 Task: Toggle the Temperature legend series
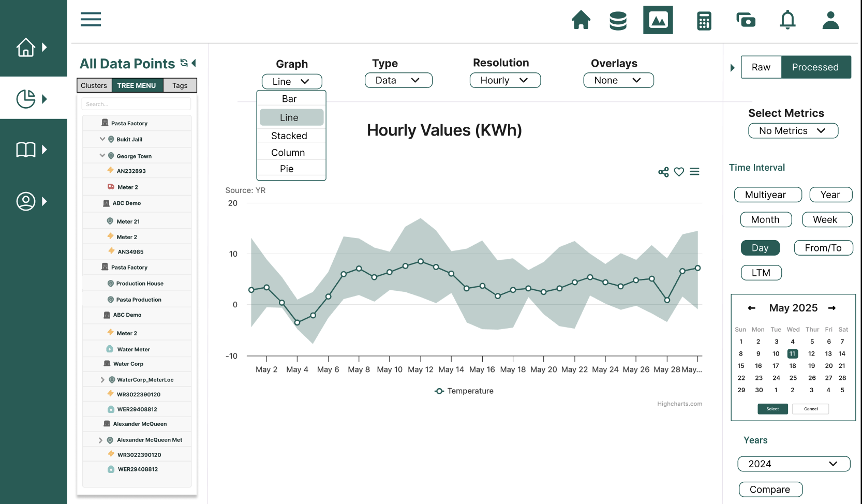pyautogui.click(x=464, y=391)
